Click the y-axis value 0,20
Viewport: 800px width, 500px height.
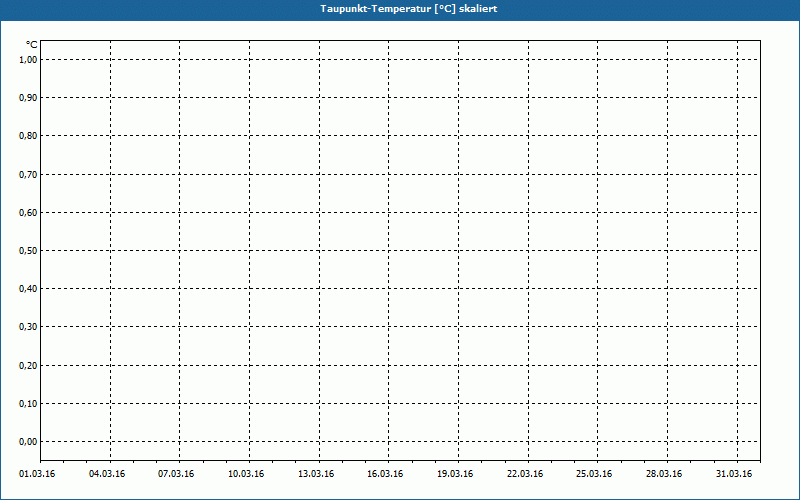click(28, 366)
